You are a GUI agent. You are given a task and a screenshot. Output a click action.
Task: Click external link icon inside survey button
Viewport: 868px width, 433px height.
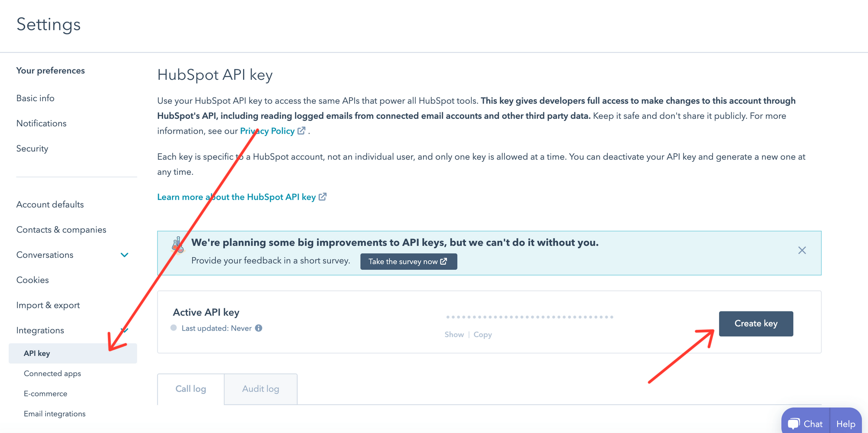(444, 261)
